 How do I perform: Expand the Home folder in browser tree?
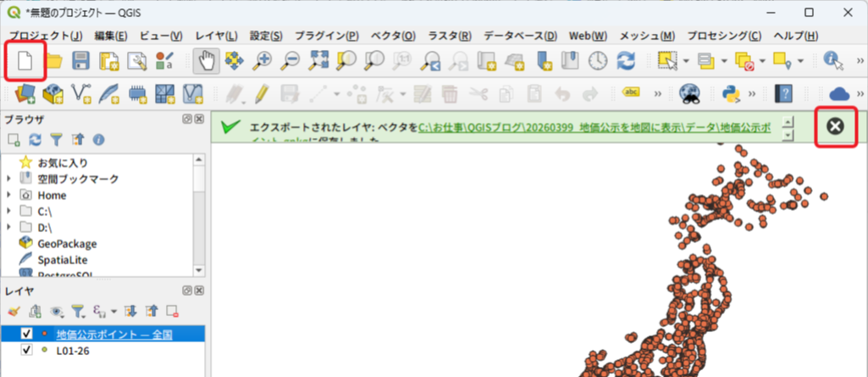9,195
